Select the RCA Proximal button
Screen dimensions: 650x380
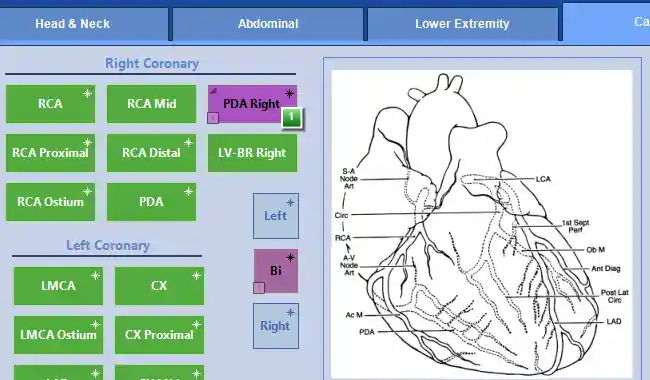point(51,152)
